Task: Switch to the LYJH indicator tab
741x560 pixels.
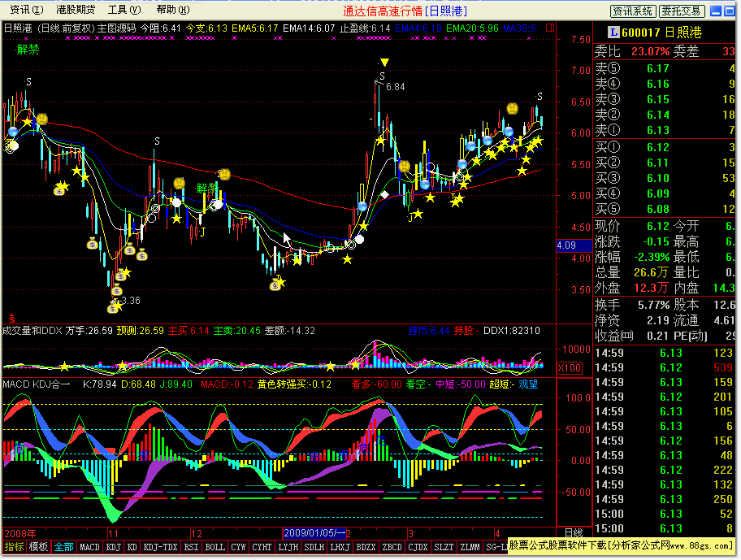Action: [x=288, y=547]
